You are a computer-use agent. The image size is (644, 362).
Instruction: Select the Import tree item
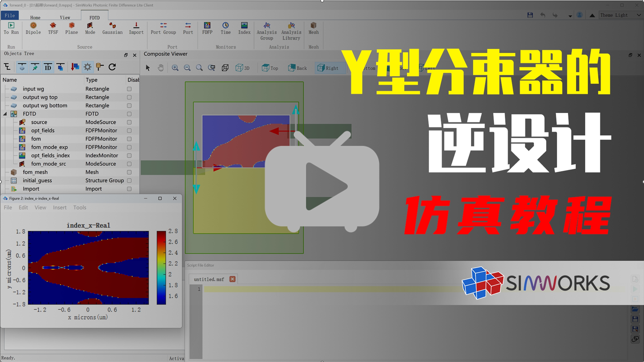[31, 189]
